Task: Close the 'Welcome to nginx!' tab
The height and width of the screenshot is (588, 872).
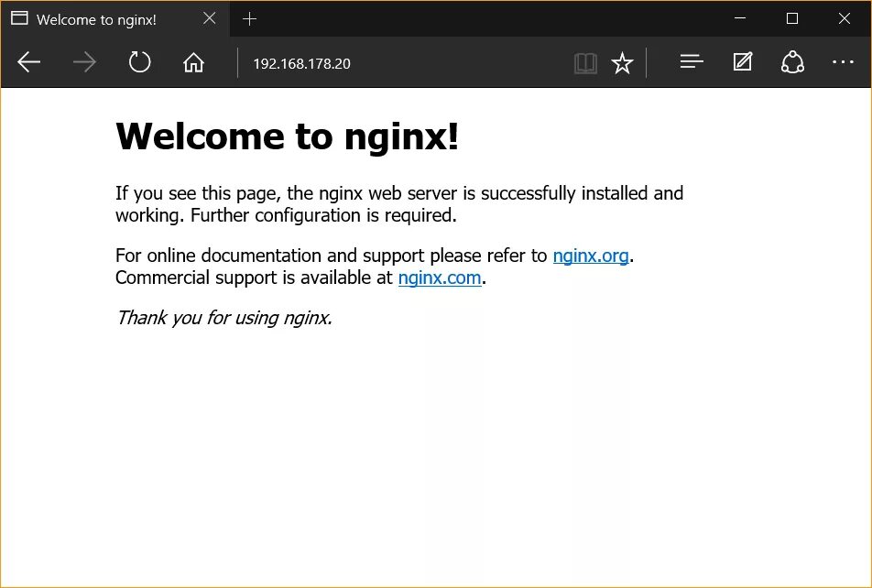Action: (x=210, y=18)
